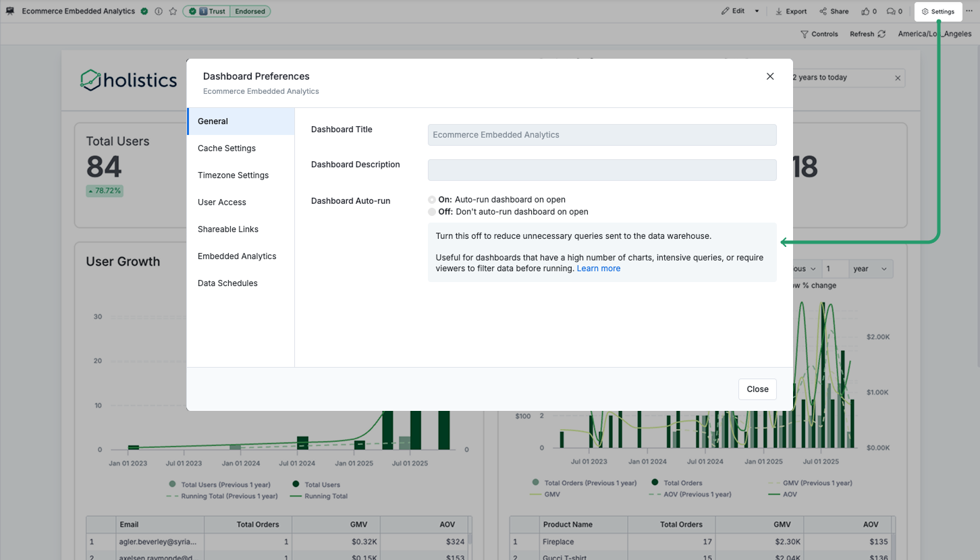Click the Dashboard Description input field
980x560 pixels.
(x=601, y=170)
